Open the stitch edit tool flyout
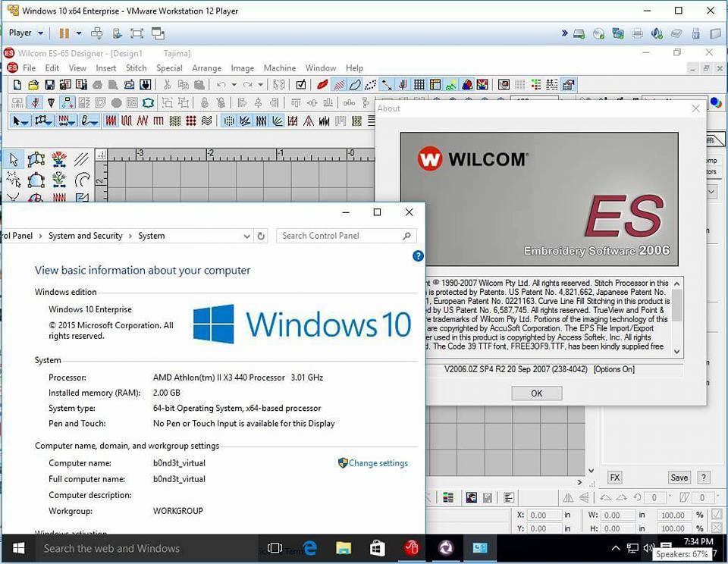The width and height of the screenshot is (728, 564). [67, 121]
